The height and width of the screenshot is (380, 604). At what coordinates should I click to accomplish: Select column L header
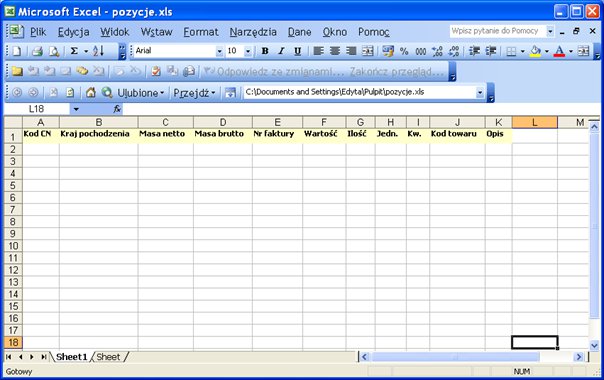(x=535, y=123)
